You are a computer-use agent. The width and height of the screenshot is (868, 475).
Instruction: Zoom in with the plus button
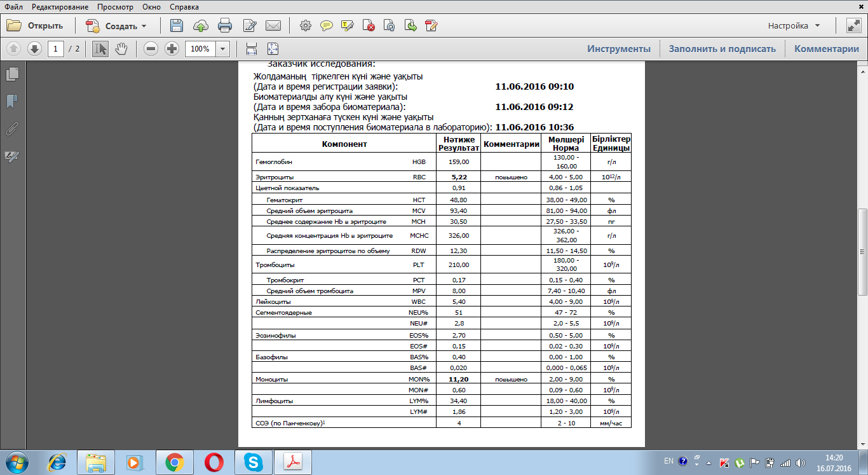[172, 49]
